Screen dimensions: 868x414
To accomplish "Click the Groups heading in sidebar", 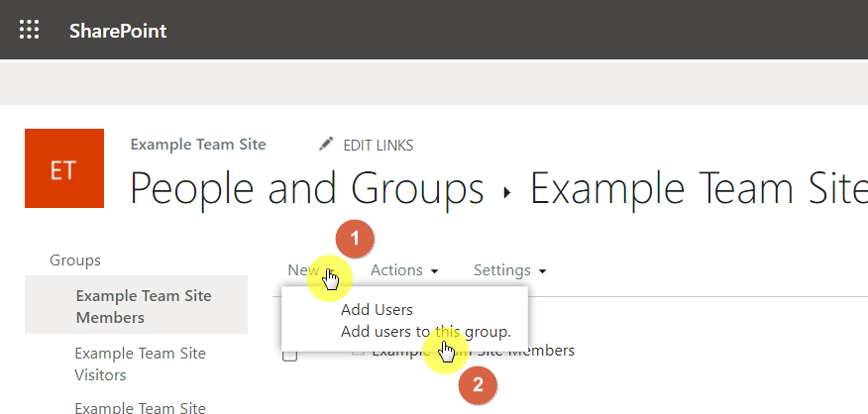I will [x=75, y=260].
